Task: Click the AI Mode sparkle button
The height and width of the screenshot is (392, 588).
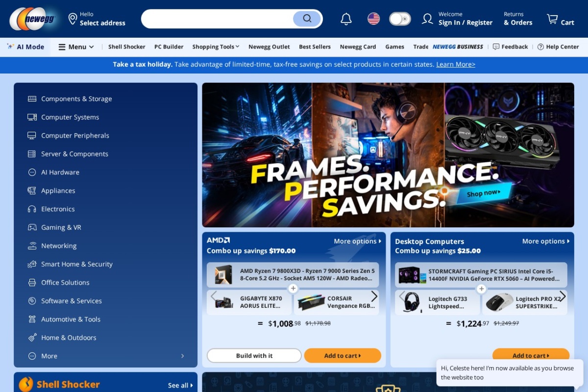Action: [25, 47]
